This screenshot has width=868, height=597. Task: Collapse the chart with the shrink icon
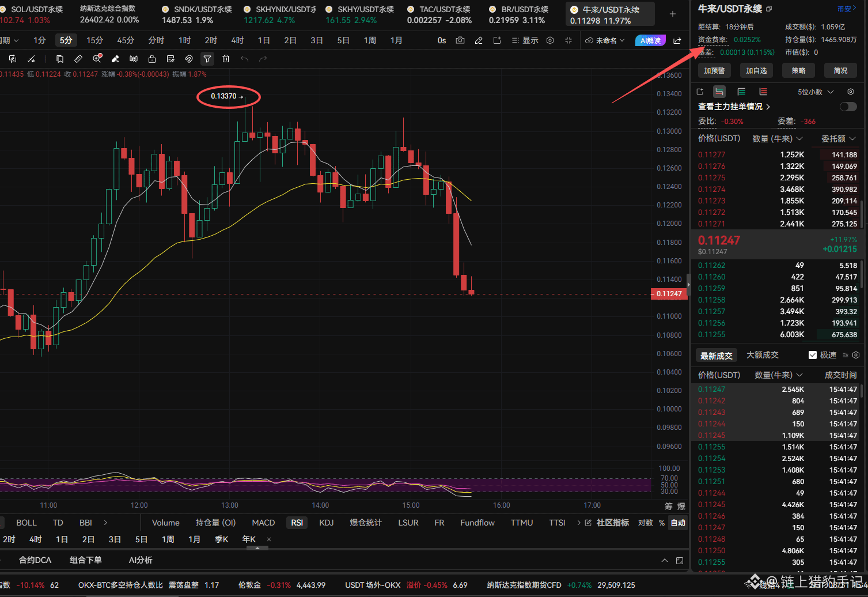(x=568, y=40)
